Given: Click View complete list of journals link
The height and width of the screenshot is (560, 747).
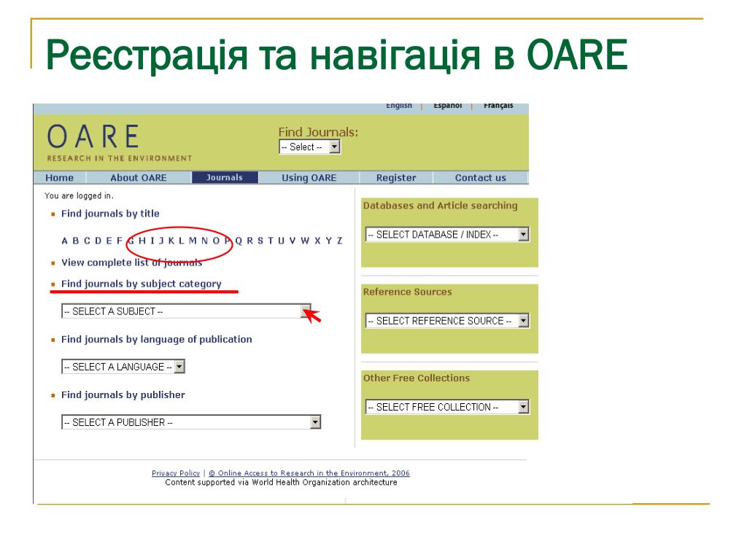Looking at the screenshot, I should point(131,262).
